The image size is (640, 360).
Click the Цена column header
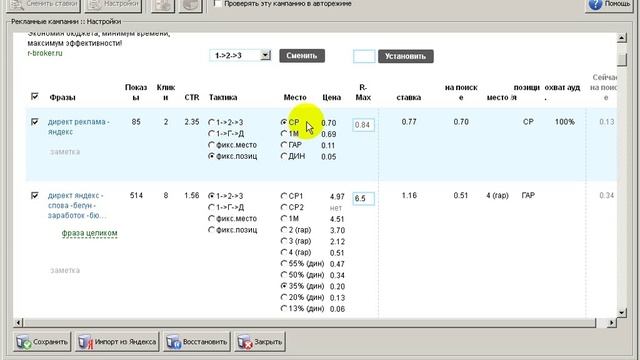[331, 97]
